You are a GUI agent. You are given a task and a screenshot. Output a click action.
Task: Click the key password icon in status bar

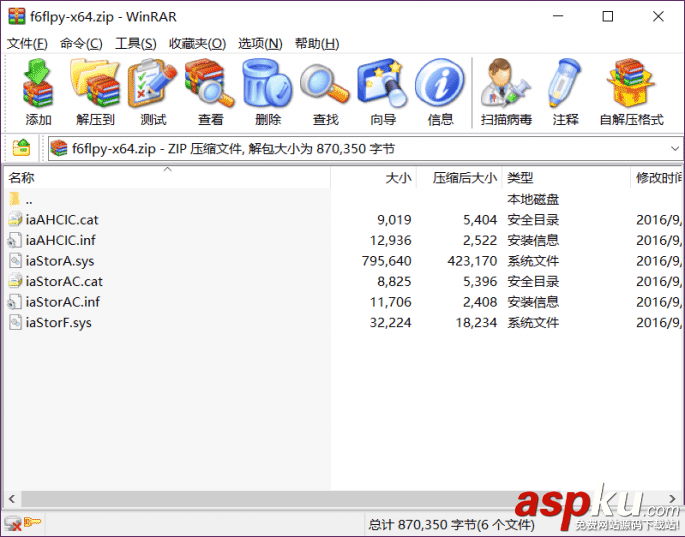click(x=32, y=522)
